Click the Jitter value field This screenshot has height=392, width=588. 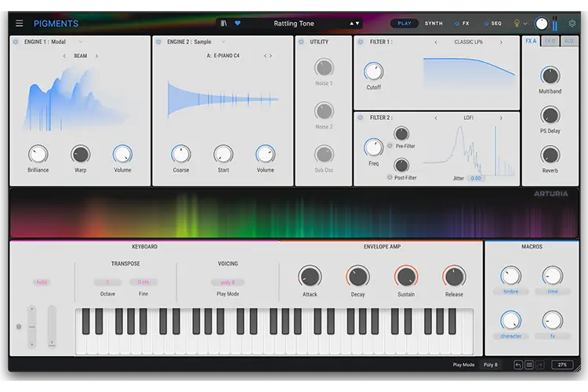click(x=476, y=178)
